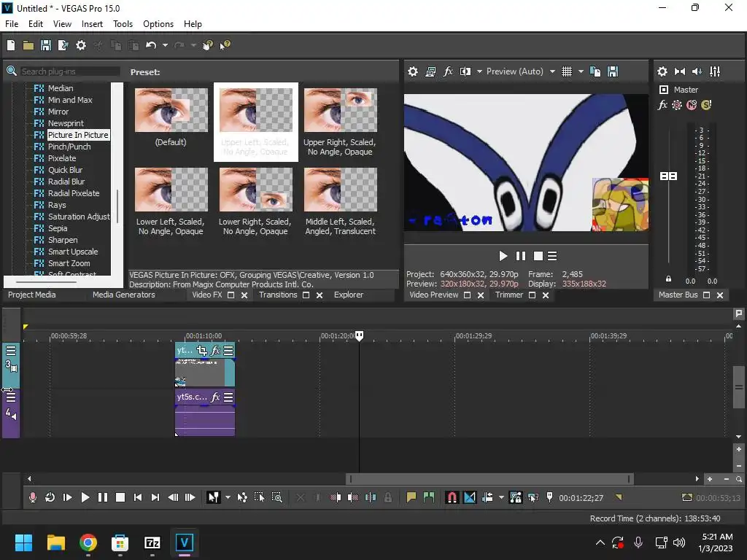The width and height of the screenshot is (747, 560).
Task: Toggle Dim Output speaker icon
Action: point(697,71)
